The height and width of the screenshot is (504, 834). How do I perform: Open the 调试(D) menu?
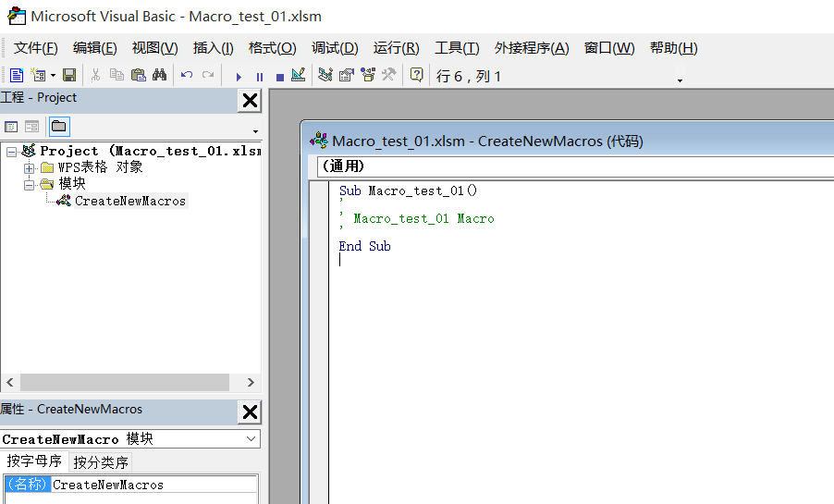(x=335, y=48)
